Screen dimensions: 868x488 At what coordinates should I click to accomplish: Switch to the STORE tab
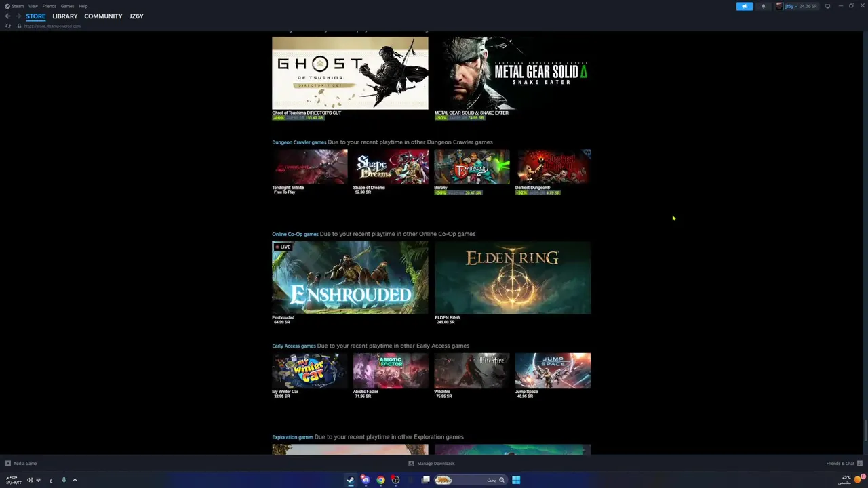[36, 16]
